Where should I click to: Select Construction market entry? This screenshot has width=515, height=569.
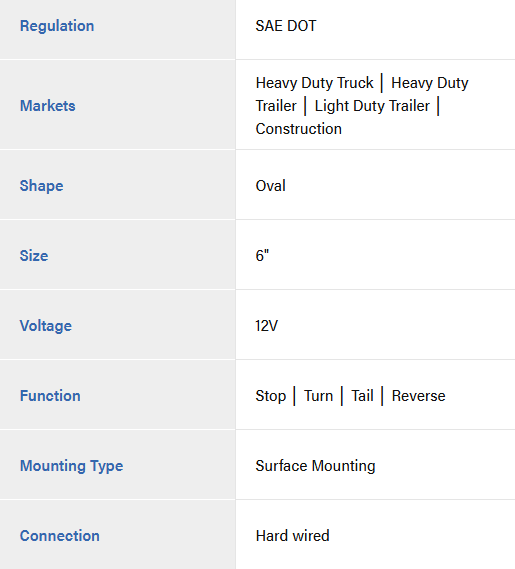pyautogui.click(x=299, y=129)
